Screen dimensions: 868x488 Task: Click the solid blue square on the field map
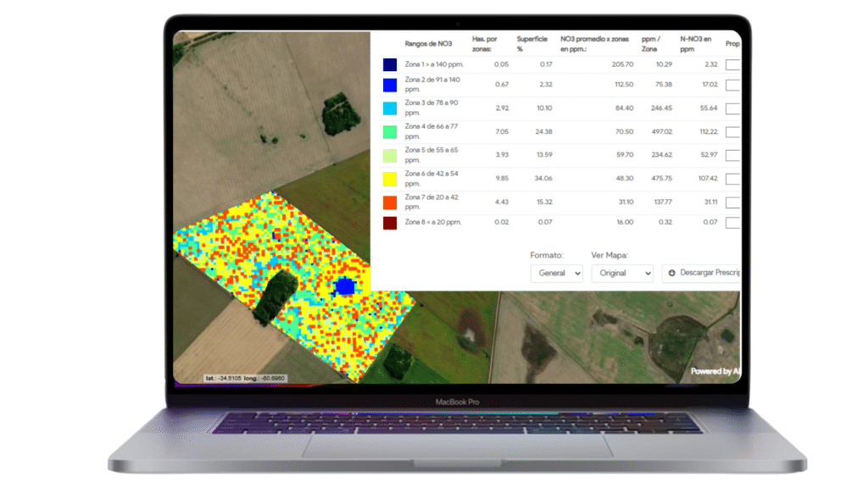(344, 286)
